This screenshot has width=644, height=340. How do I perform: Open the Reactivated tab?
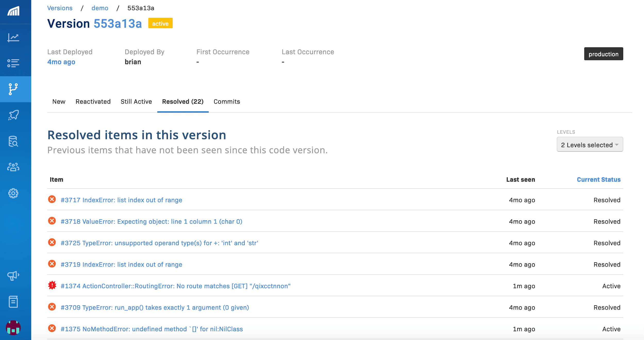93,101
